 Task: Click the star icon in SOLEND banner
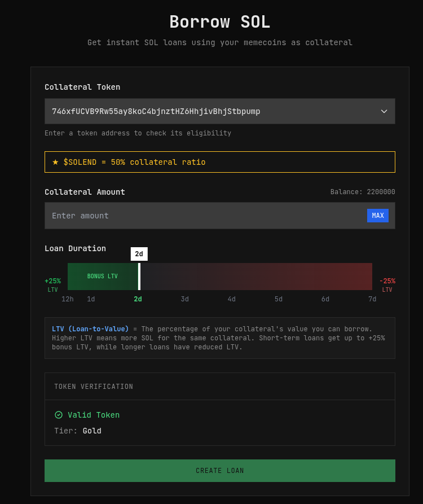[x=55, y=162]
